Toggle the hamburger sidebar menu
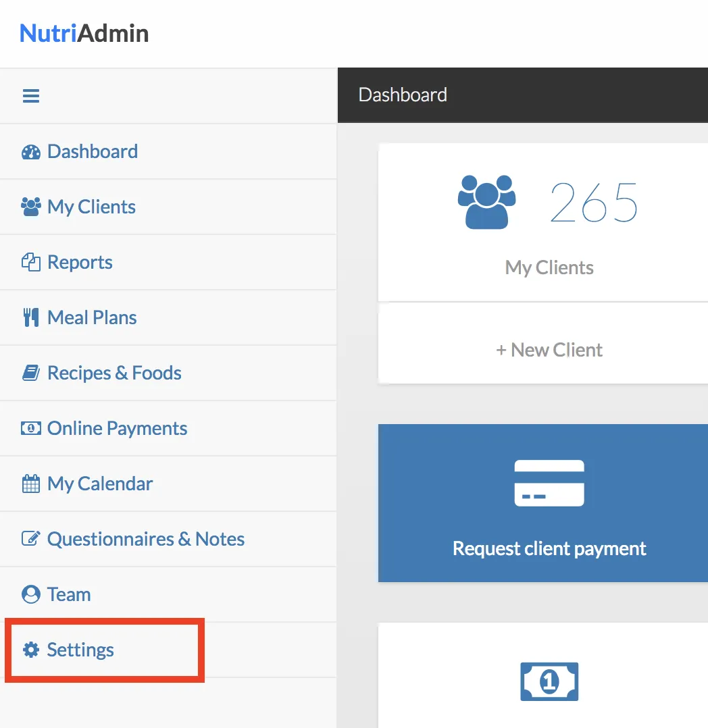 31,96
